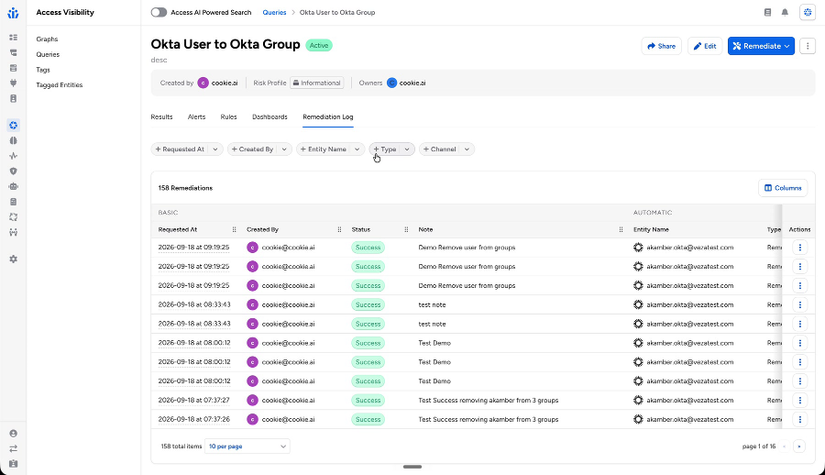Click the swap arrows icon in the sidebar
The height and width of the screenshot is (475, 825).
pos(13,449)
